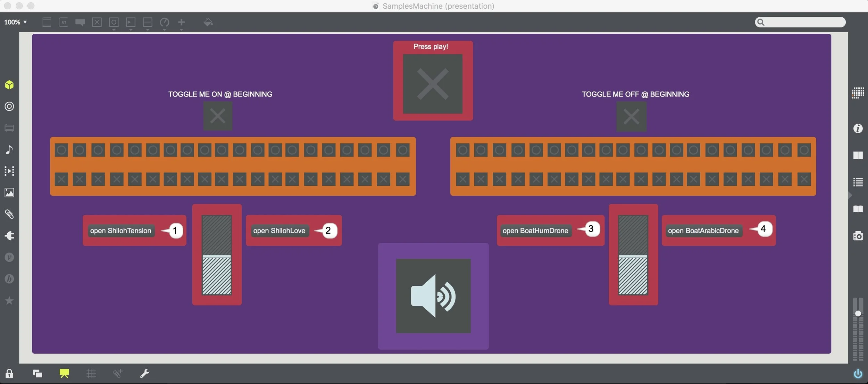Toggle the TOGGLE ME ON @ BEGINNING box
The width and height of the screenshot is (868, 384).
[218, 116]
